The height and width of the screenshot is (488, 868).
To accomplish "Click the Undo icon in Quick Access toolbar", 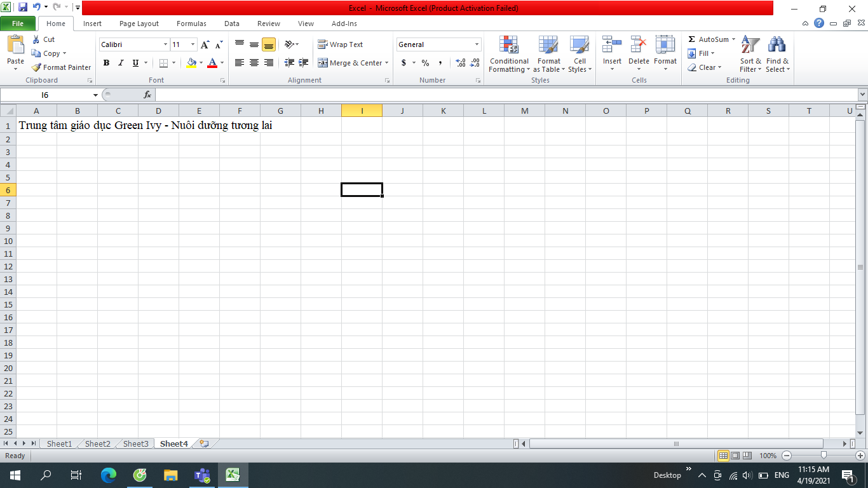I will pyautogui.click(x=36, y=8).
